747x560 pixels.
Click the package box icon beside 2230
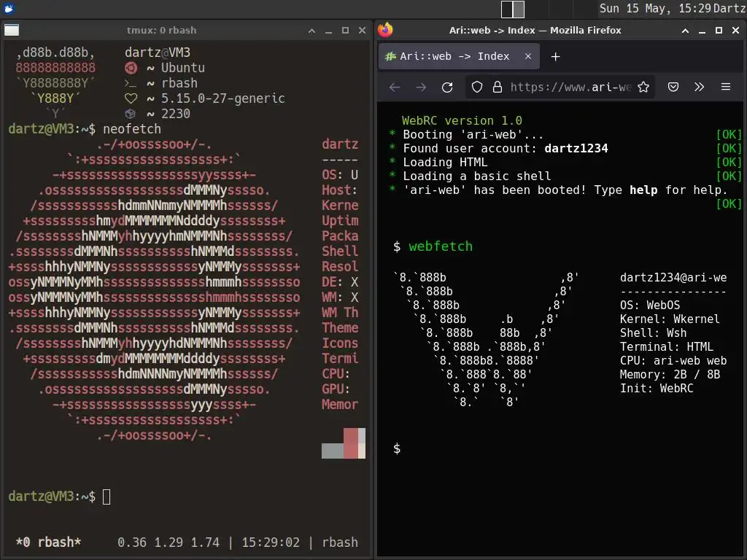coord(131,114)
